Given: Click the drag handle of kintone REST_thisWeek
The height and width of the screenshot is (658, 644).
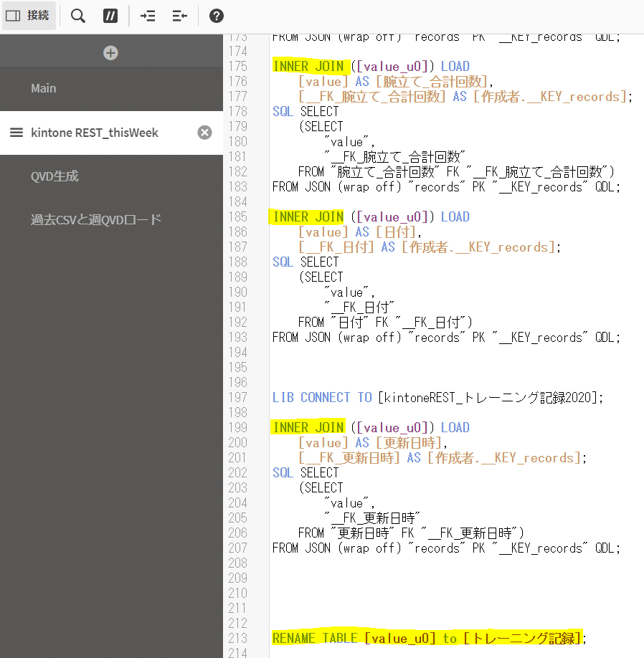Looking at the screenshot, I should click(x=16, y=133).
